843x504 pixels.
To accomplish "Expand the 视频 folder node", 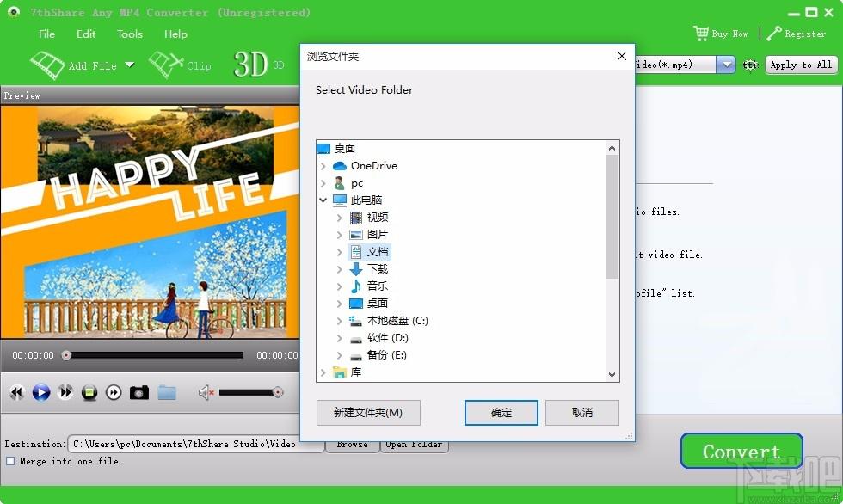I will [339, 218].
